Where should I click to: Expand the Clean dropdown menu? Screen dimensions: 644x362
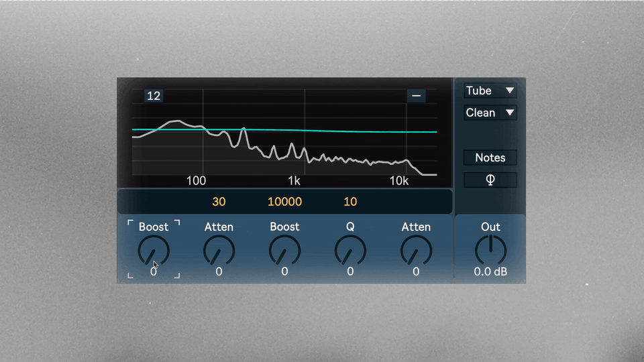(490, 113)
